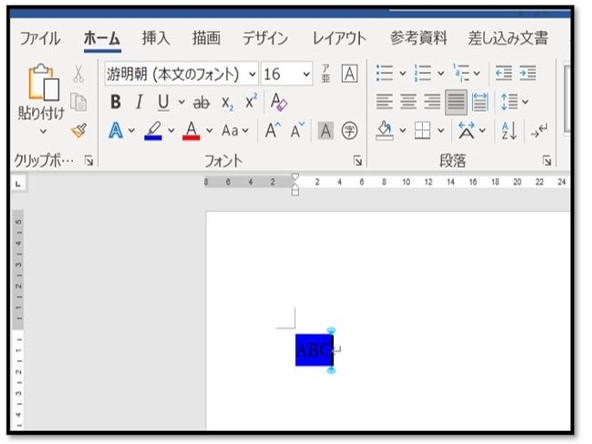Click the 貼り付け paste icon
The image size is (592, 444).
(43, 82)
